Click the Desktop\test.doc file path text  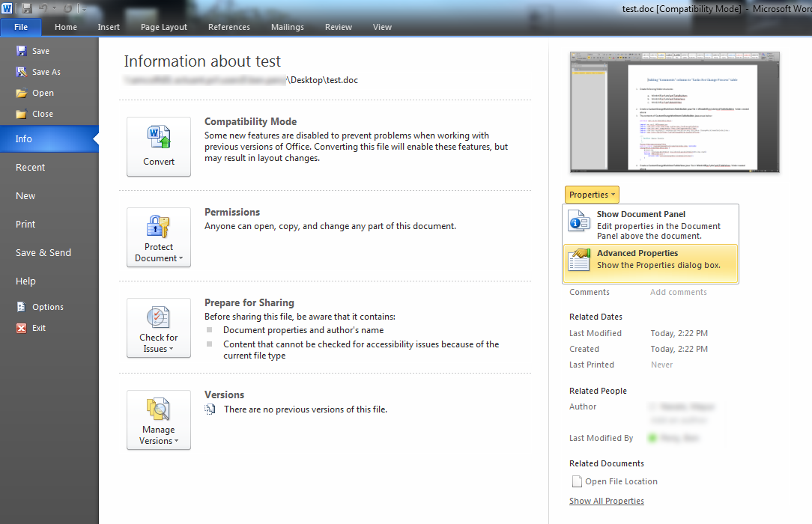[323, 79]
